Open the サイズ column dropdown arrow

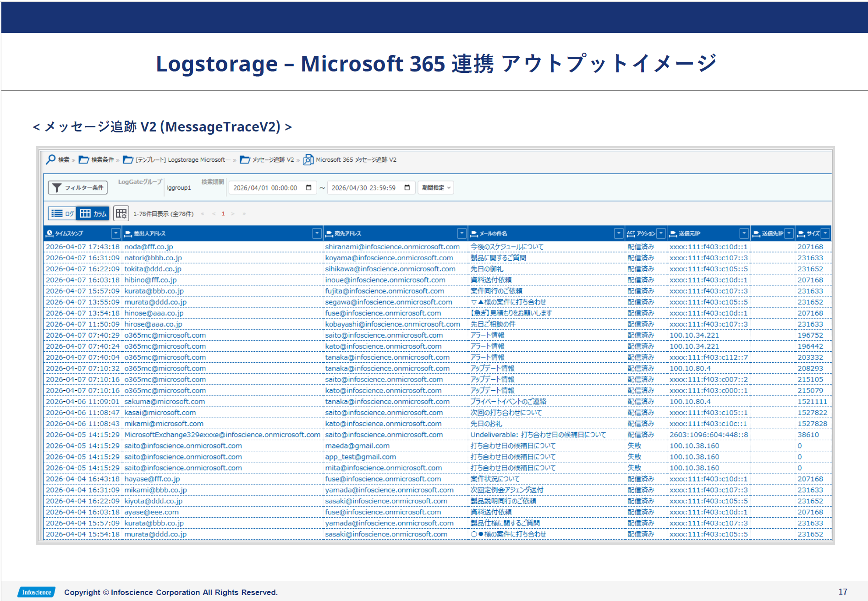[x=825, y=234]
